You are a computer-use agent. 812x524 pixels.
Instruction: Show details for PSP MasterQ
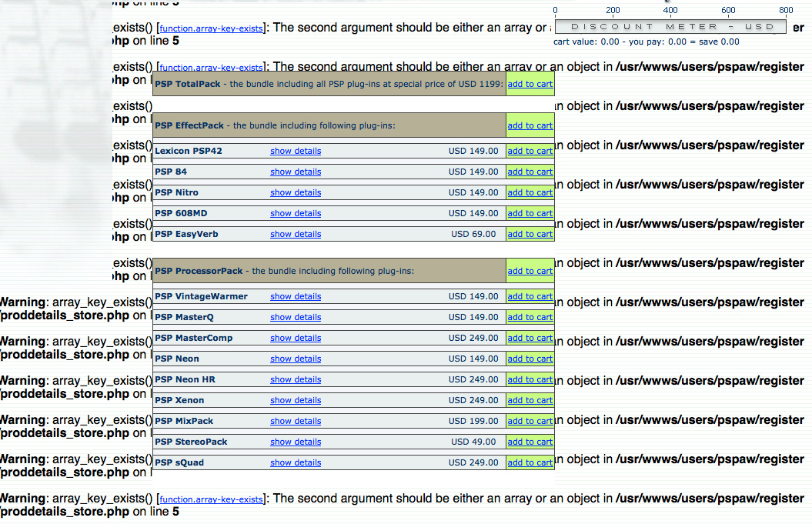296,317
